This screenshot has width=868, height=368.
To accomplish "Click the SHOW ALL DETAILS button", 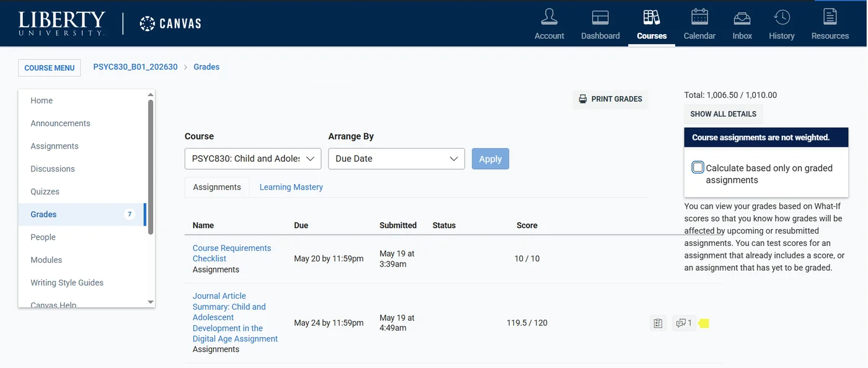I will [724, 114].
